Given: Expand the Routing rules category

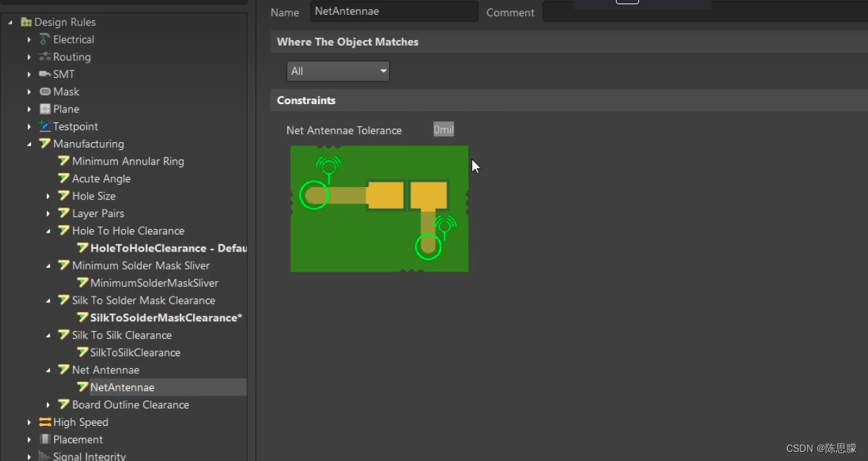Looking at the screenshot, I should [x=29, y=57].
